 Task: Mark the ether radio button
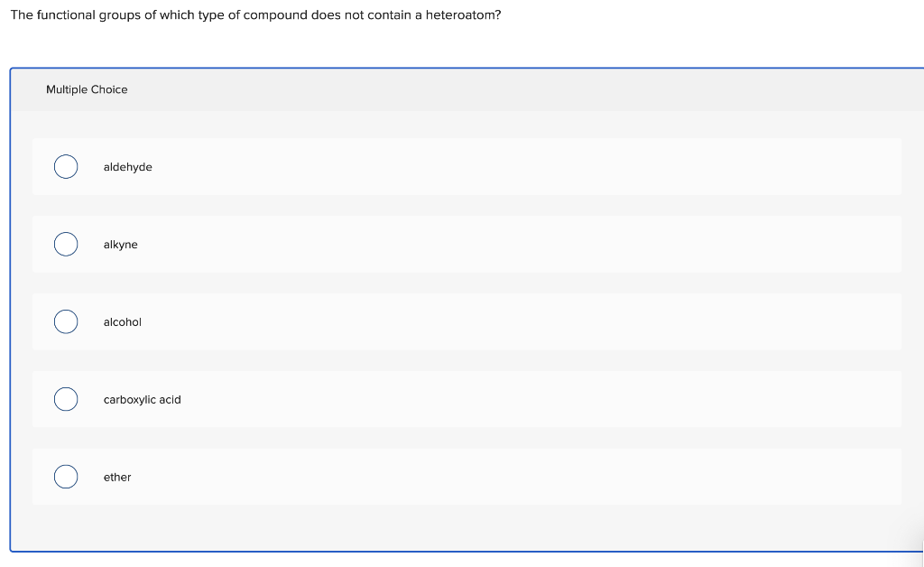[x=66, y=477]
